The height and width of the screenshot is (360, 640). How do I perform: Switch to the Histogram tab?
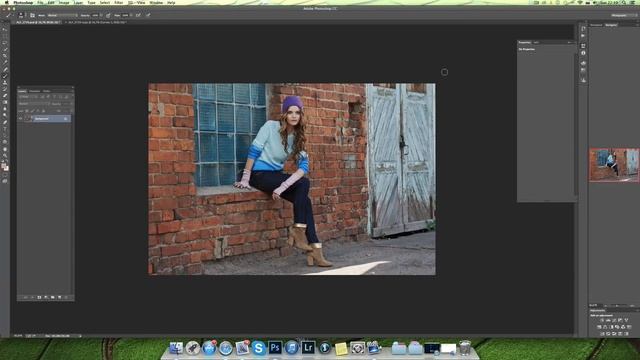596,25
